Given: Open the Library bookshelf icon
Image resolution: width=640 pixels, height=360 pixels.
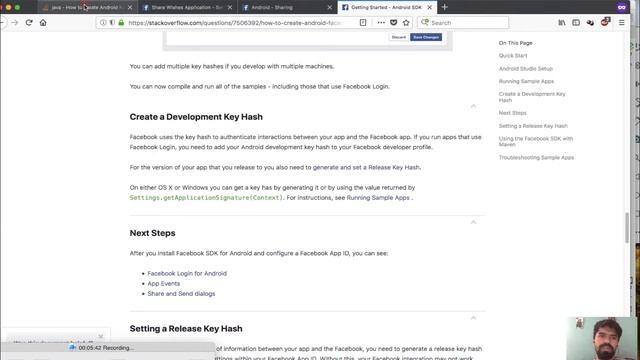Looking at the screenshot, I should click(x=562, y=22).
